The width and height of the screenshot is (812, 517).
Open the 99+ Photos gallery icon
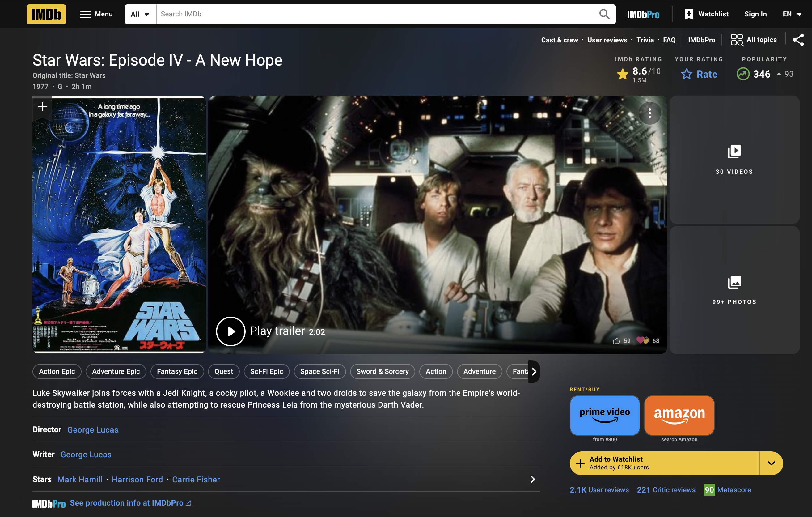click(x=734, y=282)
